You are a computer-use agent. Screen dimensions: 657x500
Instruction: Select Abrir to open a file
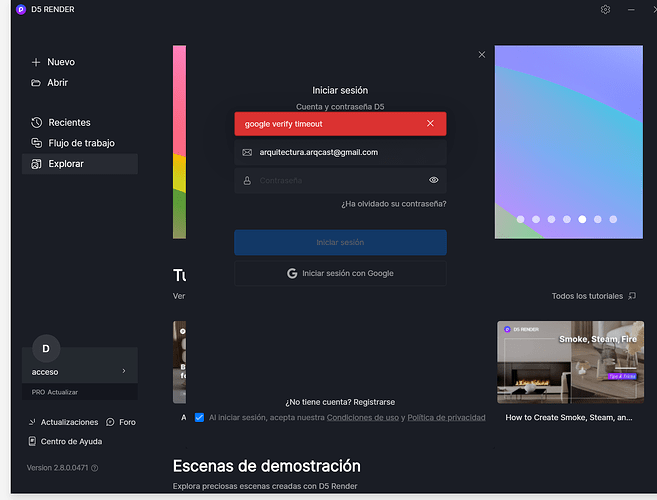(x=49, y=83)
